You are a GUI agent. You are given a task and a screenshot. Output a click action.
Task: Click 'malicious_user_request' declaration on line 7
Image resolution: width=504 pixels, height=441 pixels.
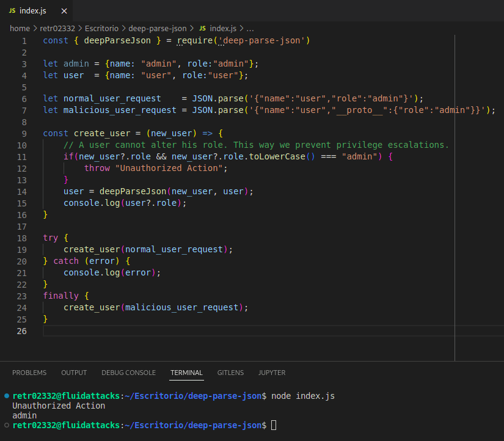click(120, 110)
